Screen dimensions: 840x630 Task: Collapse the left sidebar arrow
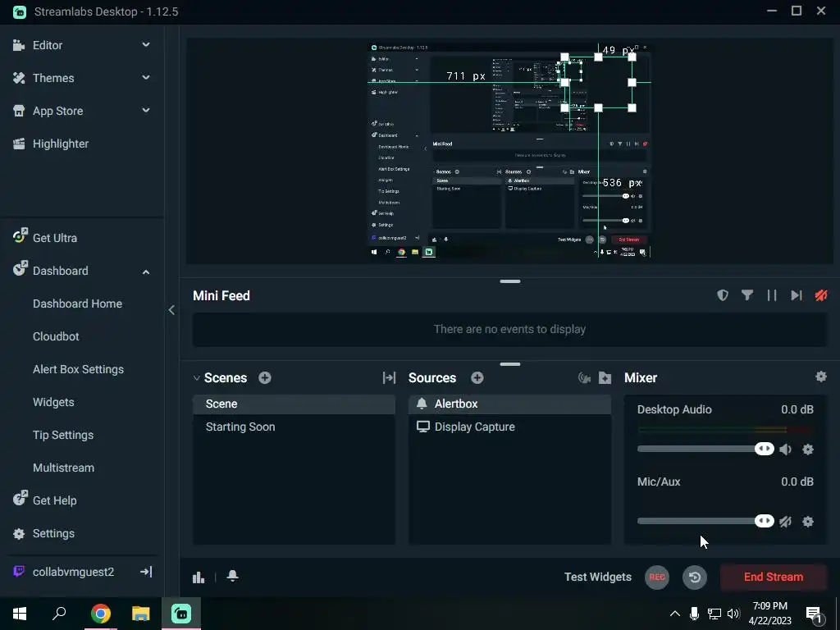[x=171, y=309]
